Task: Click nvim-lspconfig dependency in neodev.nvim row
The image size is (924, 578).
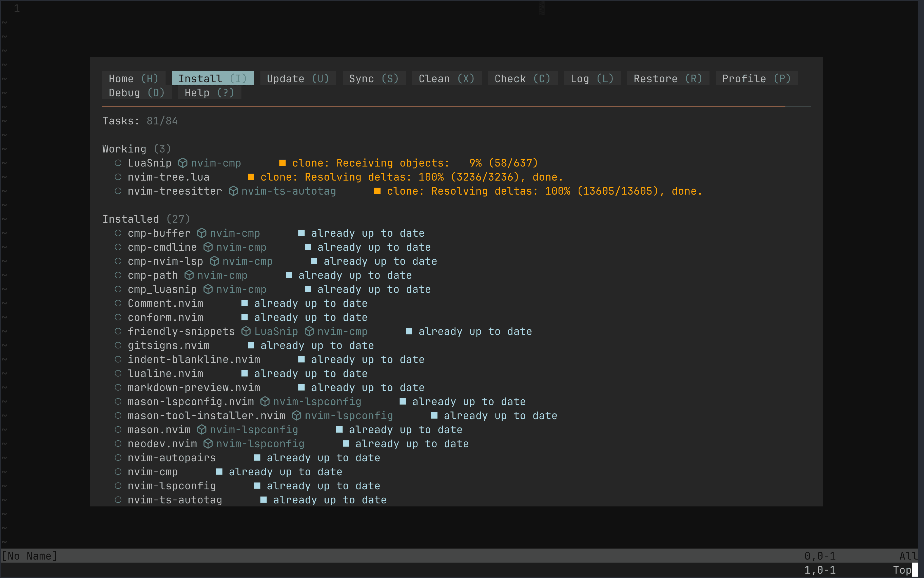Action: coord(260,444)
